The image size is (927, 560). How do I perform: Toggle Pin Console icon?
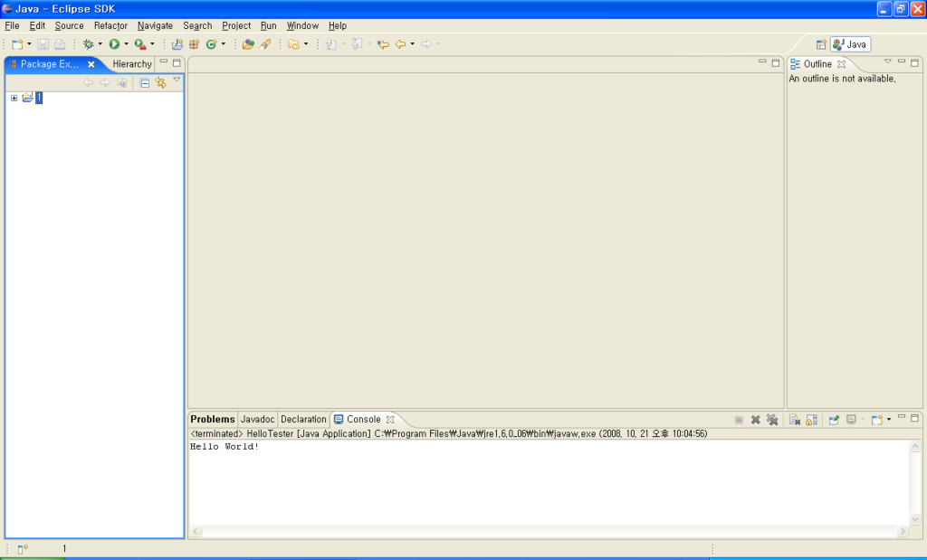point(834,420)
